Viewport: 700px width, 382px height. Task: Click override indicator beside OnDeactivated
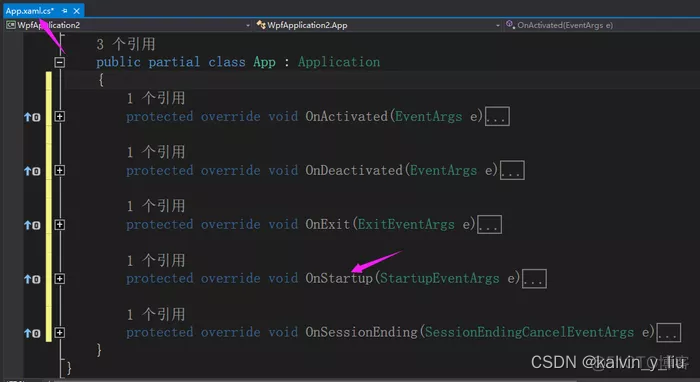click(32, 171)
